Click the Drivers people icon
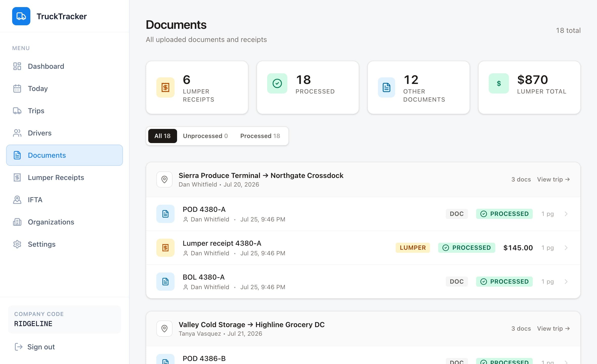Viewport: 597px width, 364px height. click(x=17, y=133)
